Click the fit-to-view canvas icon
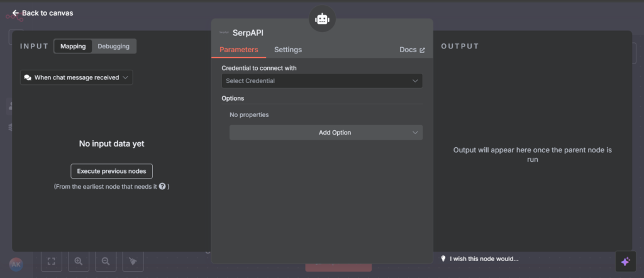644x278 pixels. pyautogui.click(x=52, y=261)
